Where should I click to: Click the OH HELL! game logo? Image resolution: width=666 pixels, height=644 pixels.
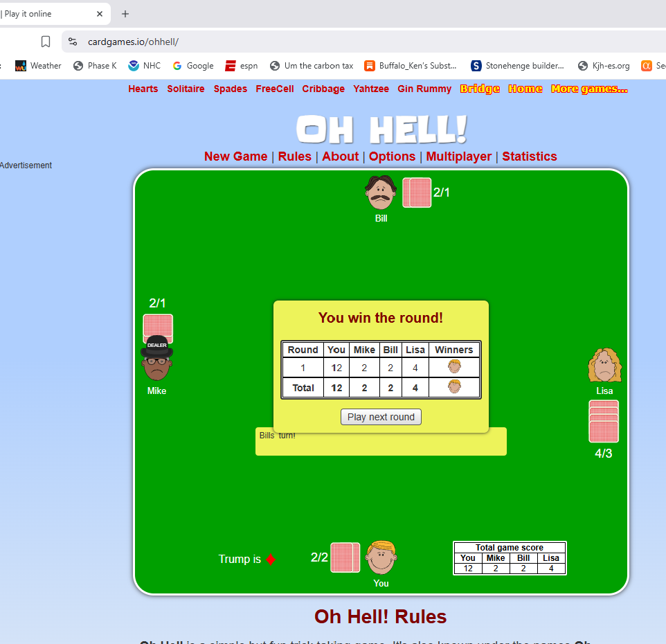click(x=381, y=129)
